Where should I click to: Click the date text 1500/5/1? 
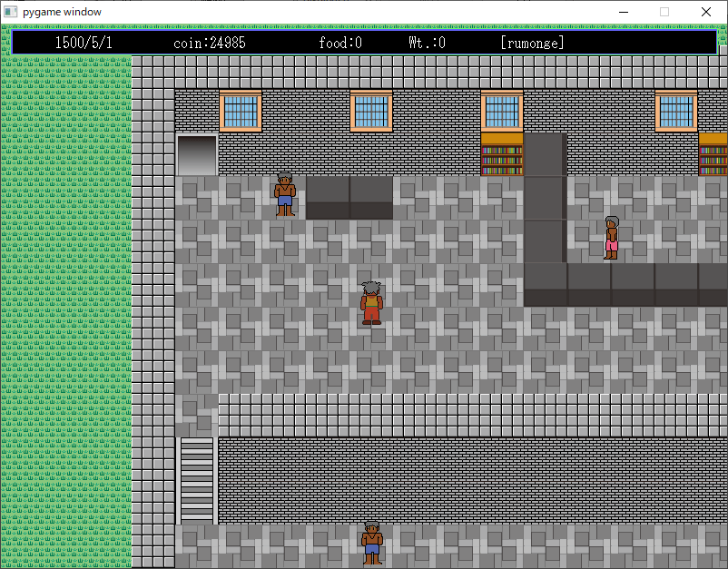click(x=84, y=44)
